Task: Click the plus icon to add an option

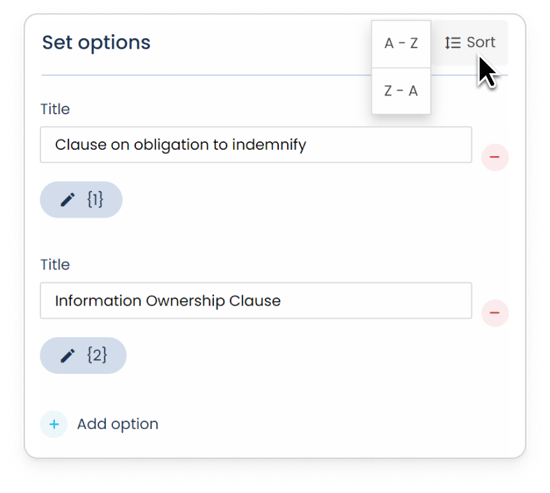Action: (x=54, y=424)
